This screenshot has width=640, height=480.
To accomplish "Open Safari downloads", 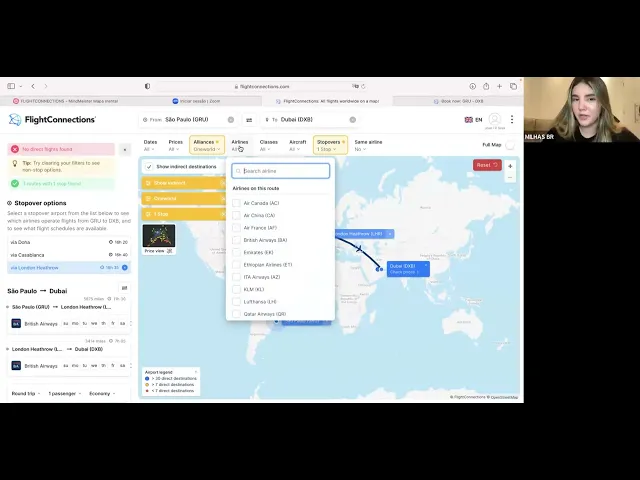I will tap(472, 86).
